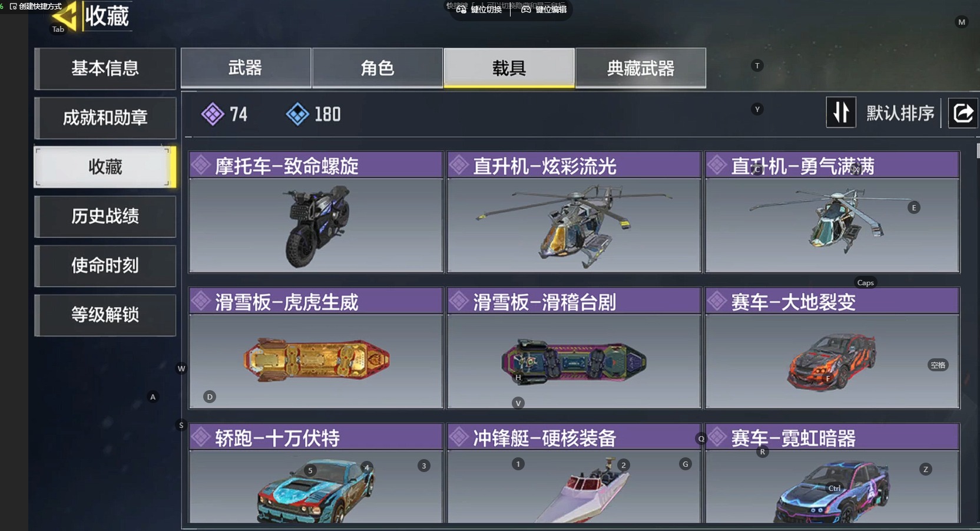Viewport: 980px width, 531px height.
Task: Click the sort arrows icon
Action: 841,112
